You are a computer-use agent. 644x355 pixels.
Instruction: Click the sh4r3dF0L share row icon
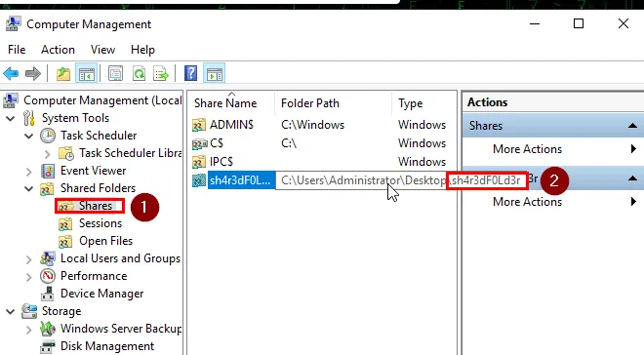point(199,180)
